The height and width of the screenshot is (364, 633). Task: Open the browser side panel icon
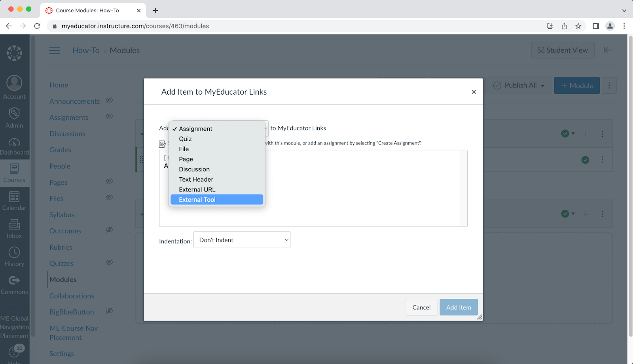(x=596, y=26)
